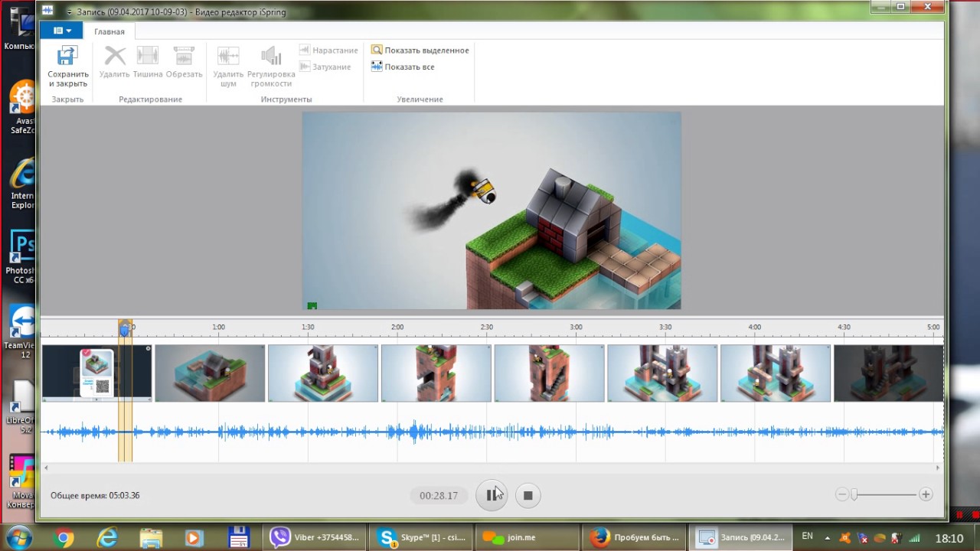Select the fourth timeline clip thumbnail

tap(436, 373)
